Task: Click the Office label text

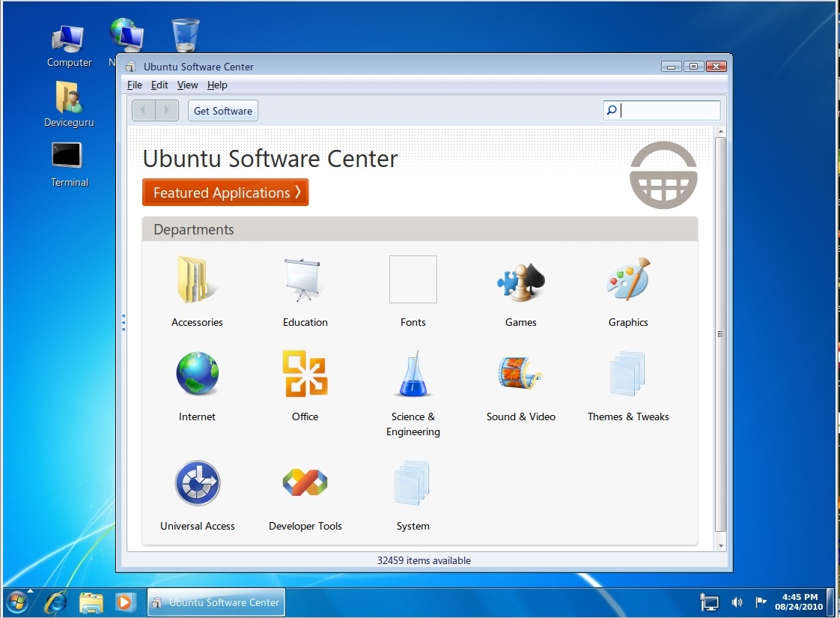Action: [305, 416]
